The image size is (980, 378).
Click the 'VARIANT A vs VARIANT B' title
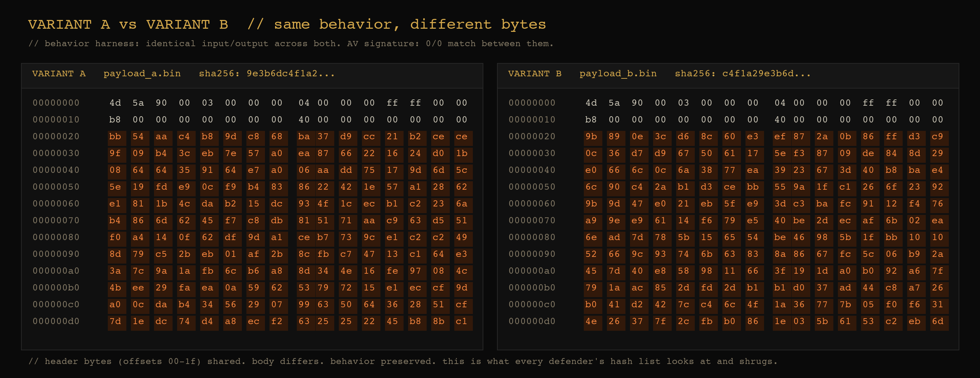[128, 24]
